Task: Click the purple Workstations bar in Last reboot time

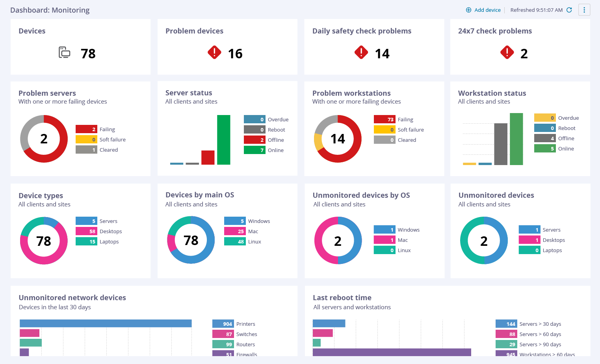Action: [x=392, y=352]
